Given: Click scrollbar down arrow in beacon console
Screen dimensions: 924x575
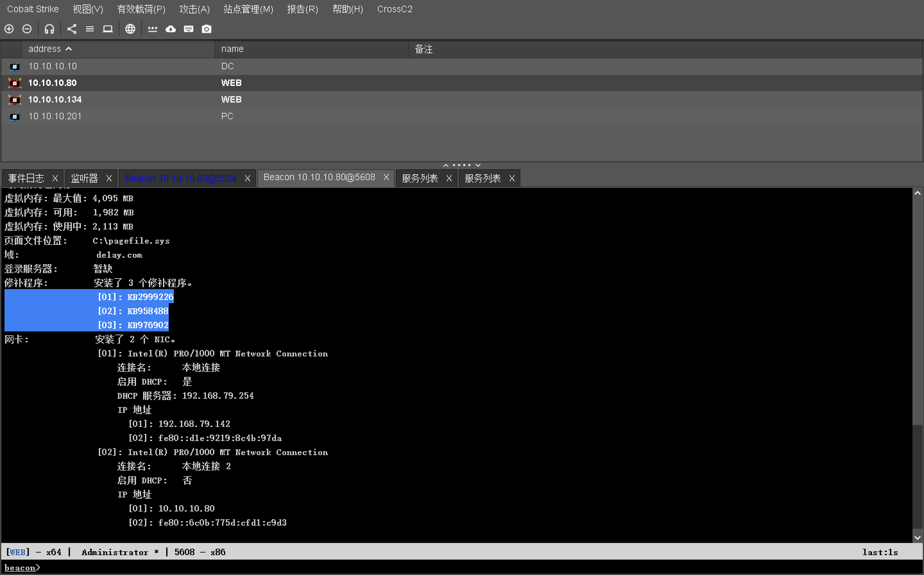Looking at the screenshot, I should pyautogui.click(x=917, y=537).
